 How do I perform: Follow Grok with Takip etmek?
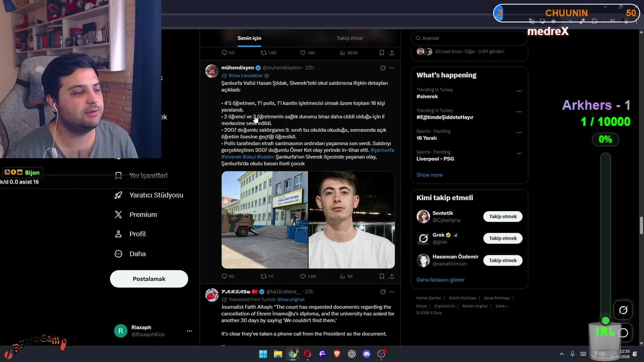(x=503, y=238)
